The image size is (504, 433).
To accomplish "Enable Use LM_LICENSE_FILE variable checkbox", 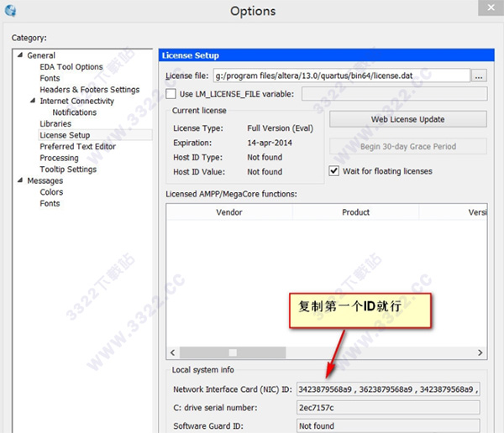I will 171,94.
